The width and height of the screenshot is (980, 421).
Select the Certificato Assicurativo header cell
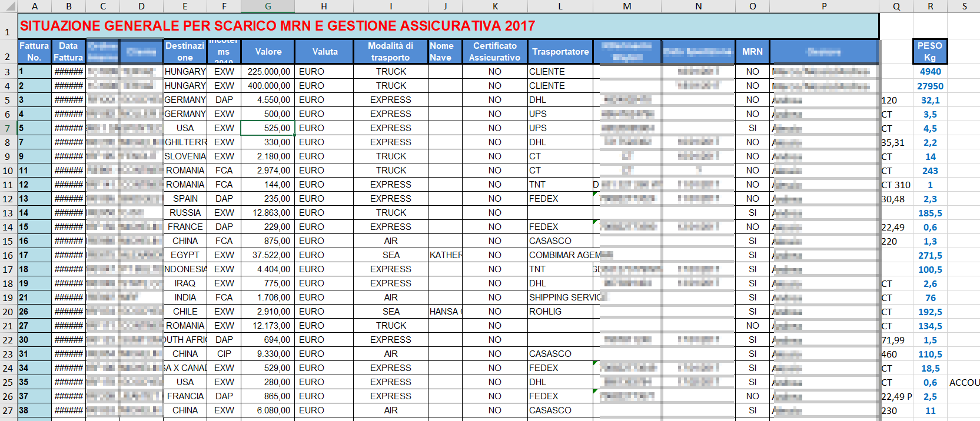point(494,52)
